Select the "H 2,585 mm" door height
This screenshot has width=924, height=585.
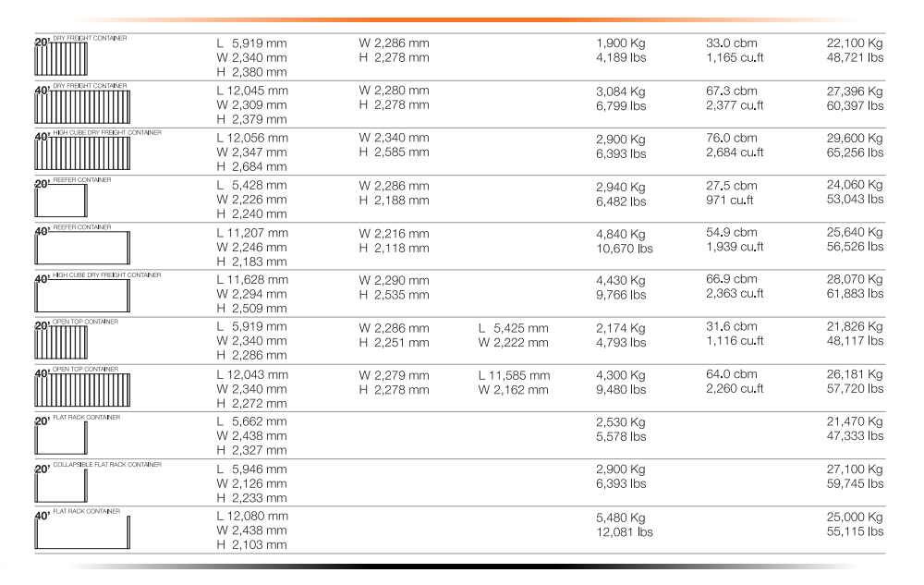395,152
